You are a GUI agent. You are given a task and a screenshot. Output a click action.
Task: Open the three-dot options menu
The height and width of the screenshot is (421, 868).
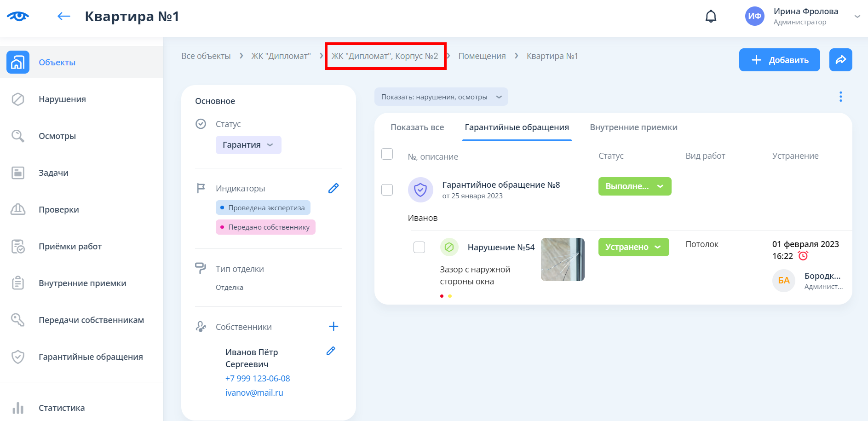point(840,97)
